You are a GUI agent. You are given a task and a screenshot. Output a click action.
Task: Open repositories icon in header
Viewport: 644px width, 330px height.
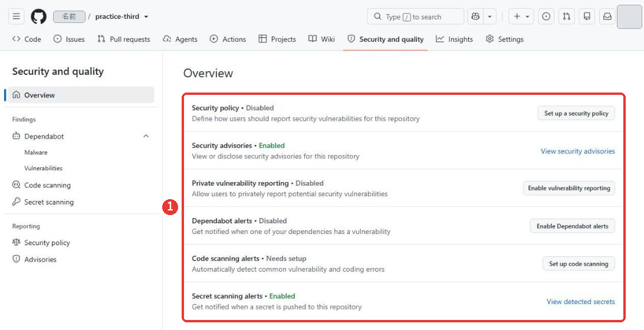coord(587,16)
